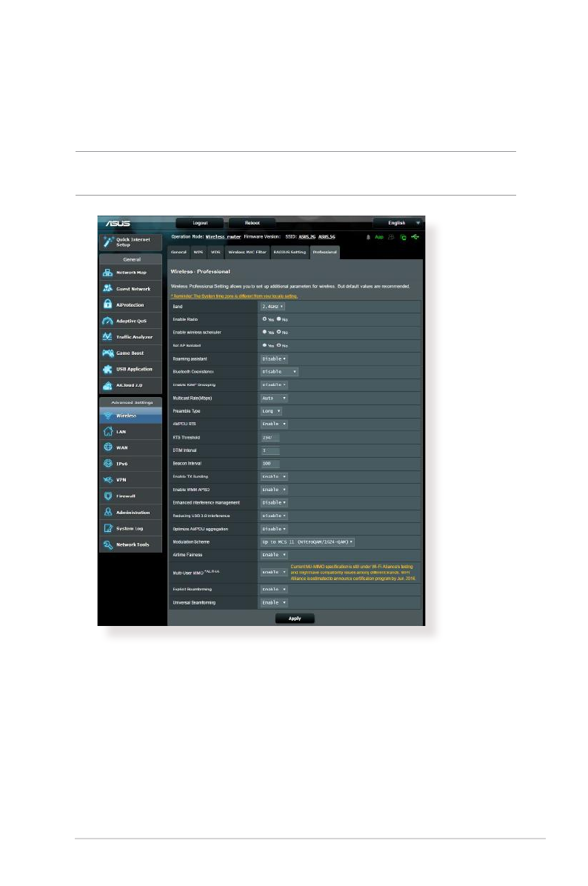Image resolution: width=588 pixels, height=886 pixels.
Task: Select No for Set AP Isolated
Action: point(278,345)
